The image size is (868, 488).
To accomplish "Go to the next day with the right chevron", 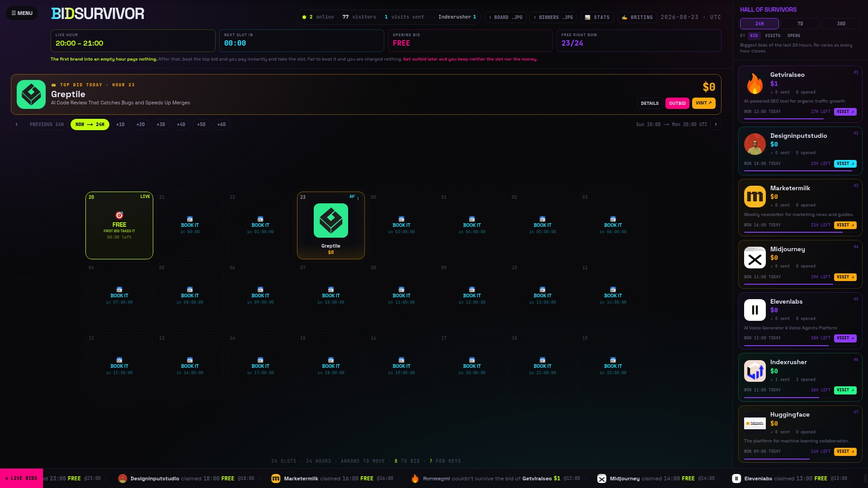I will (x=716, y=124).
